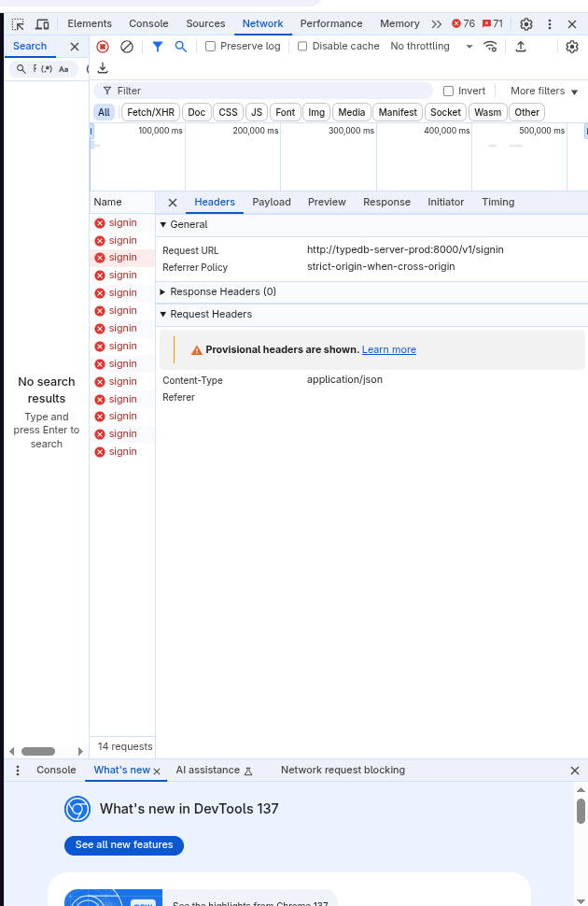The image size is (588, 906).
Task: Filter requests by Socket type
Action: click(x=445, y=112)
